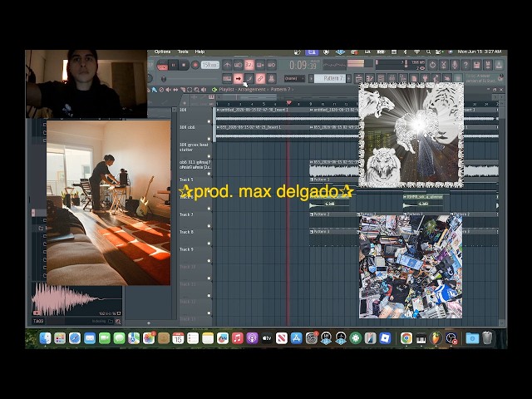Click the question mark help icon

click(x=465, y=65)
